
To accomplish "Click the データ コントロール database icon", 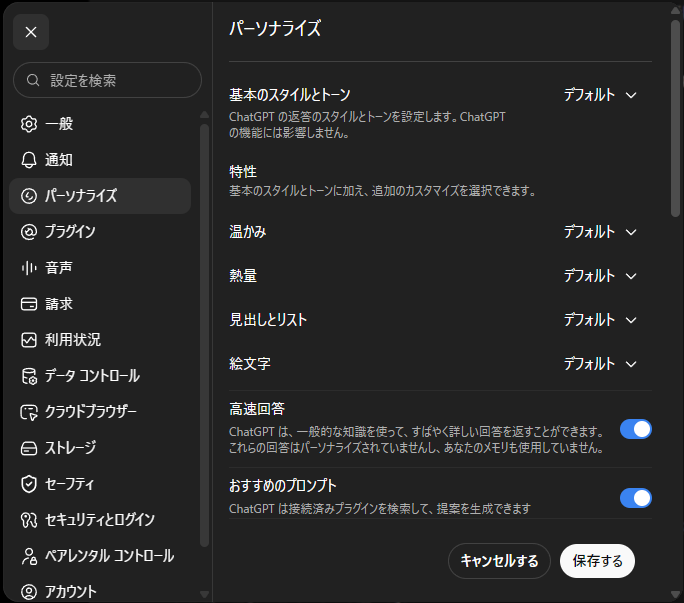I will coord(29,376).
